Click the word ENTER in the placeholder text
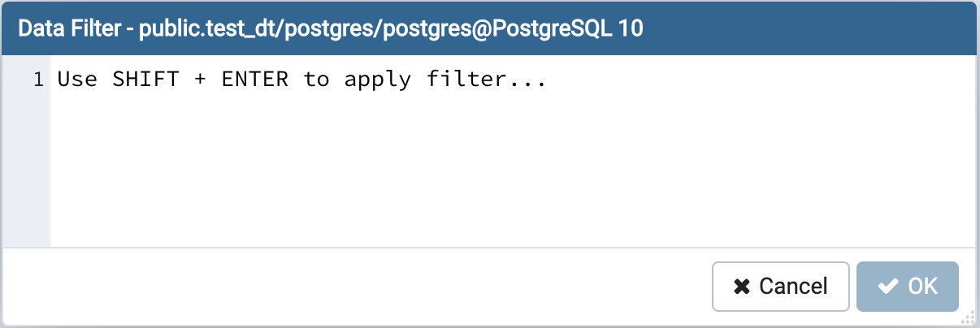This screenshot has width=980, height=328. 254,80
